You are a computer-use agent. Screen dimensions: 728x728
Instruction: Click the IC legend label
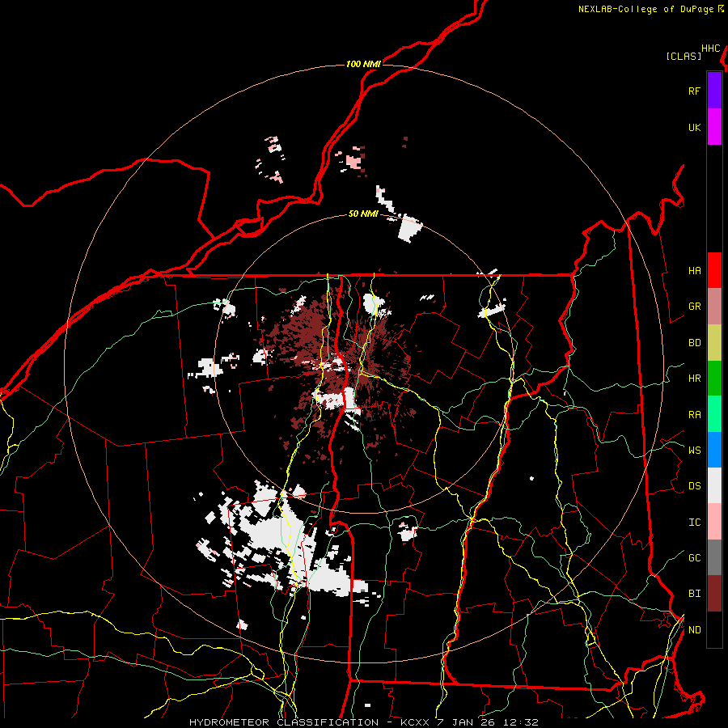click(694, 523)
